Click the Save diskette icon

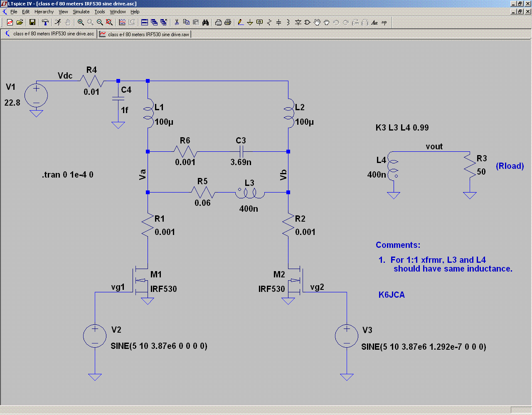[32, 22]
